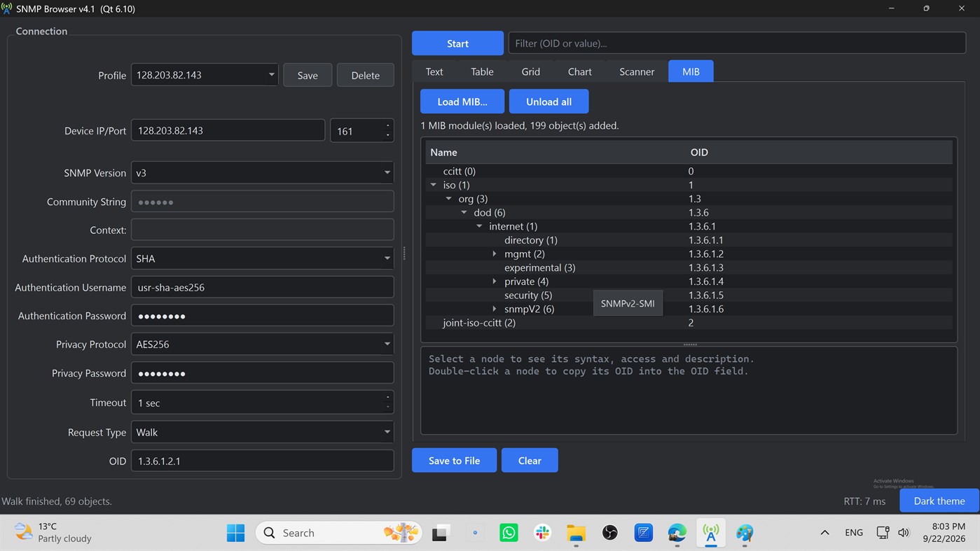Viewport: 980px width, 551px height.
Task: Open Microsoft Edge from the taskbar
Action: (x=677, y=533)
